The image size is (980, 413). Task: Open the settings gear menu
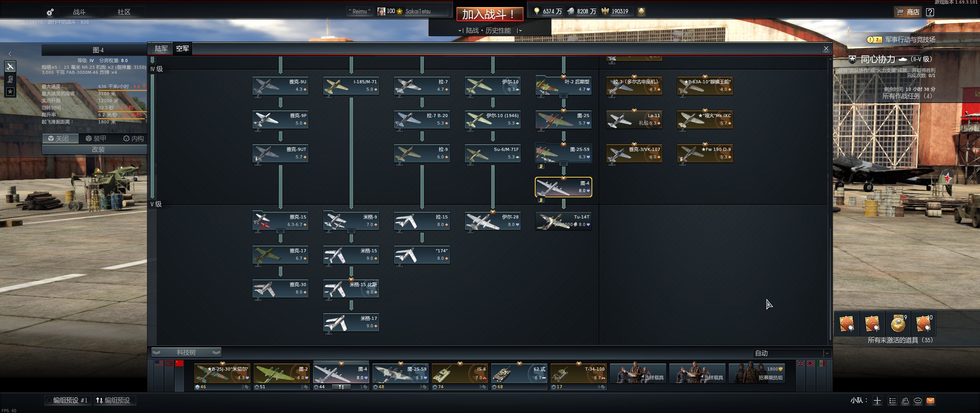pyautogui.click(x=50, y=12)
